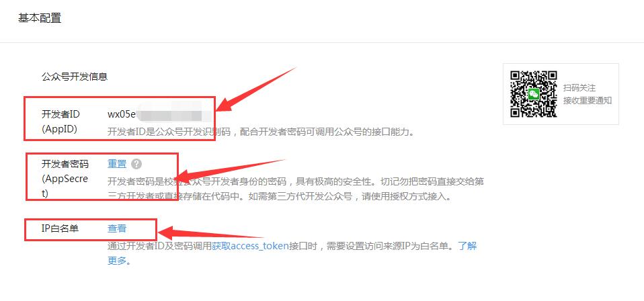
Task: Click the green WeChat logo inside the QR code
Action: coord(534,94)
